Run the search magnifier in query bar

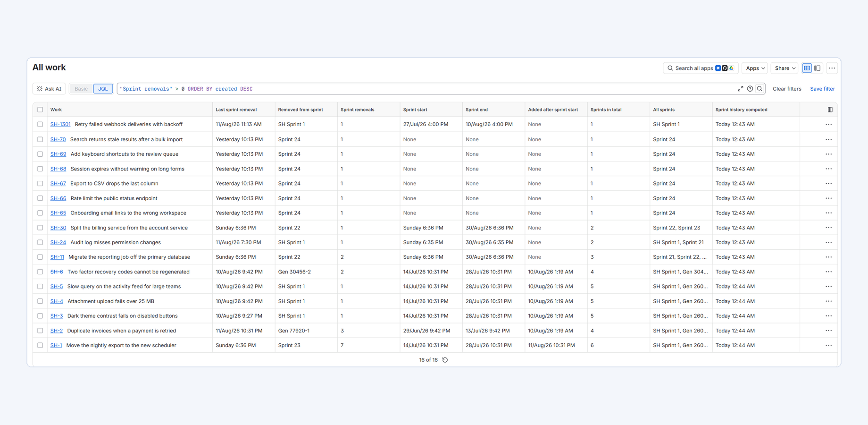[x=759, y=89]
